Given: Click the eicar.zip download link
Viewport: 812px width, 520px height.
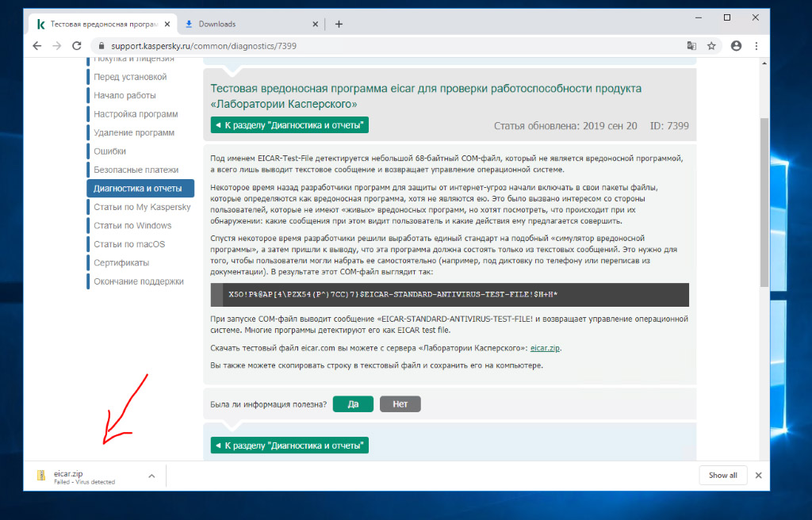Looking at the screenshot, I should tap(545, 348).
